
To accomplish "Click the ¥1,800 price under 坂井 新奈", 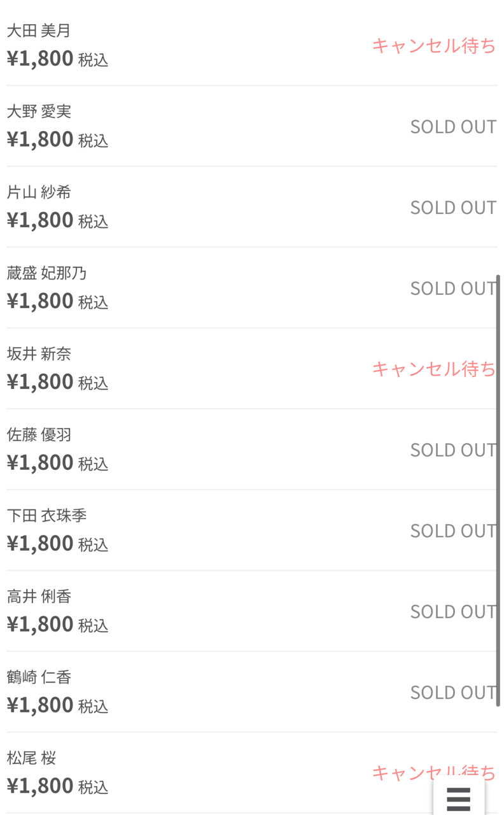I will (40, 381).
